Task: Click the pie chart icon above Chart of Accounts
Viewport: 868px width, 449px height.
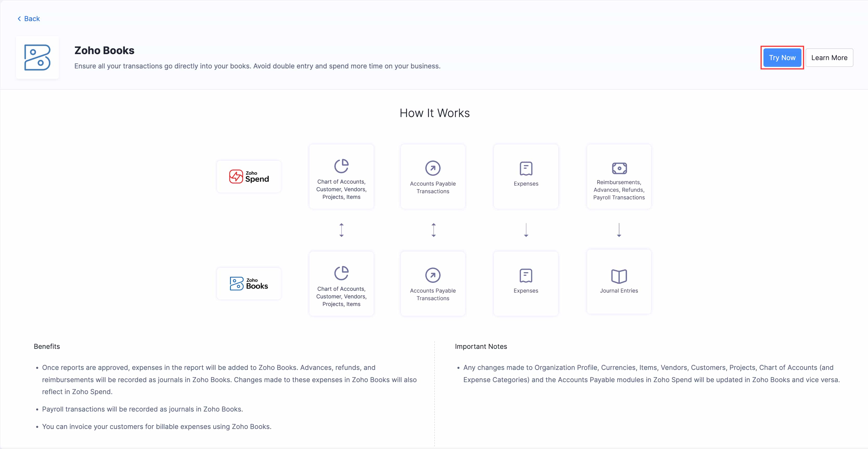Action: [341, 165]
